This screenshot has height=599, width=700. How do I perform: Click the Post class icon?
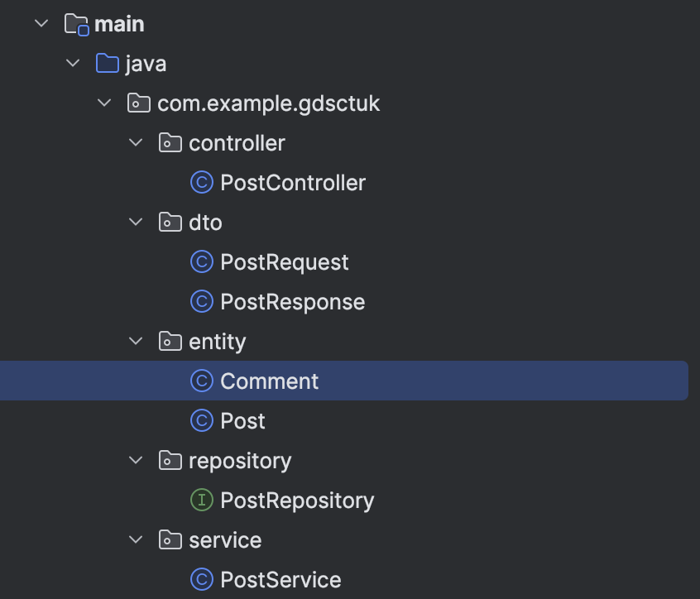[x=202, y=421]
